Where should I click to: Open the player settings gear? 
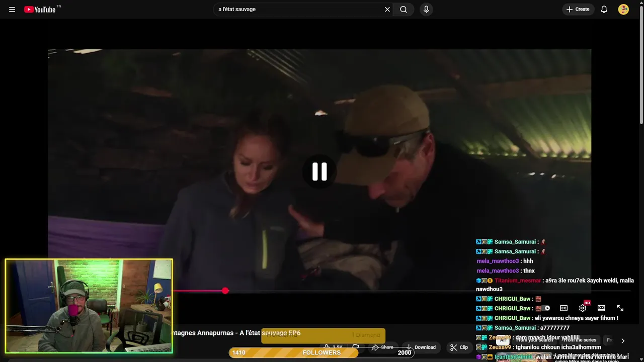pos(583,308)
